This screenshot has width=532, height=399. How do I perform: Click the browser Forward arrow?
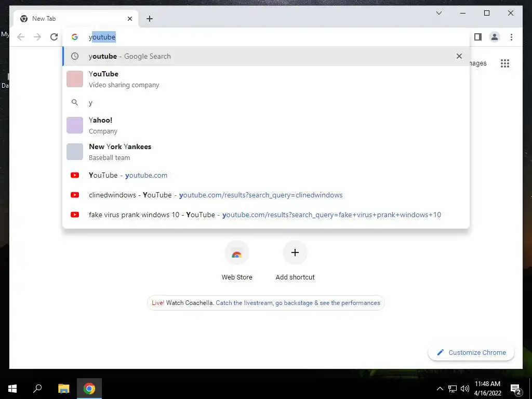click(37, 37)
